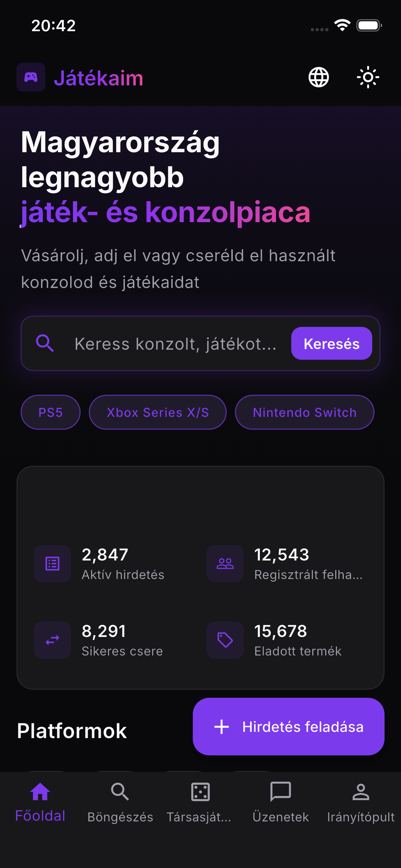Image resolution: width=401 pixels, height=868 pixels.
Task: Select the PS5 filter chip
Action: 50,412
